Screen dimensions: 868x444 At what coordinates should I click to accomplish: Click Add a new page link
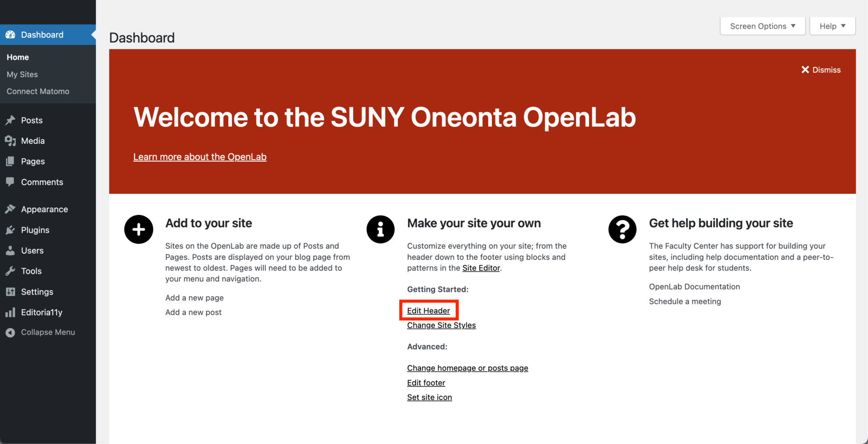pos(194,298)
